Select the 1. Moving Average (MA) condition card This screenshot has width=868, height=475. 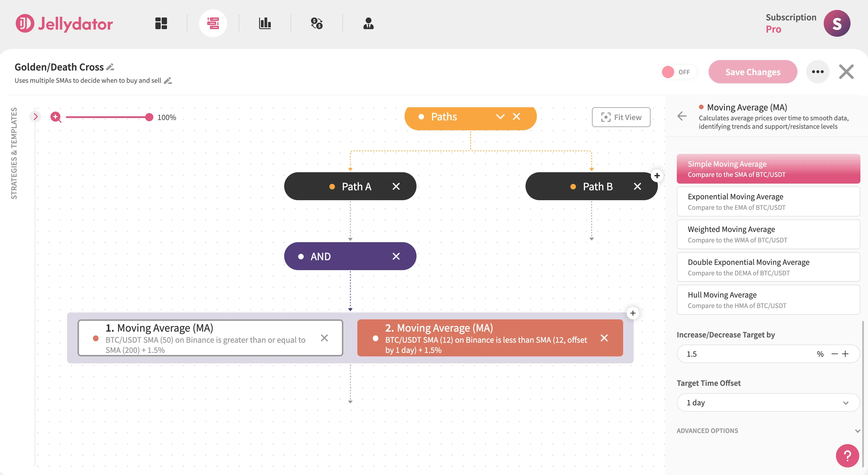click(210, 338)
